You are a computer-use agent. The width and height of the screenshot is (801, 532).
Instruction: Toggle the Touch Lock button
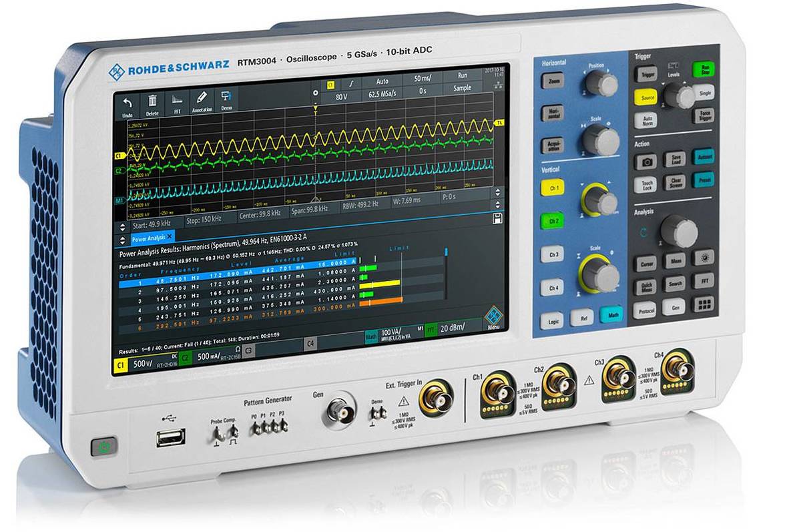(x=644, y=186)
